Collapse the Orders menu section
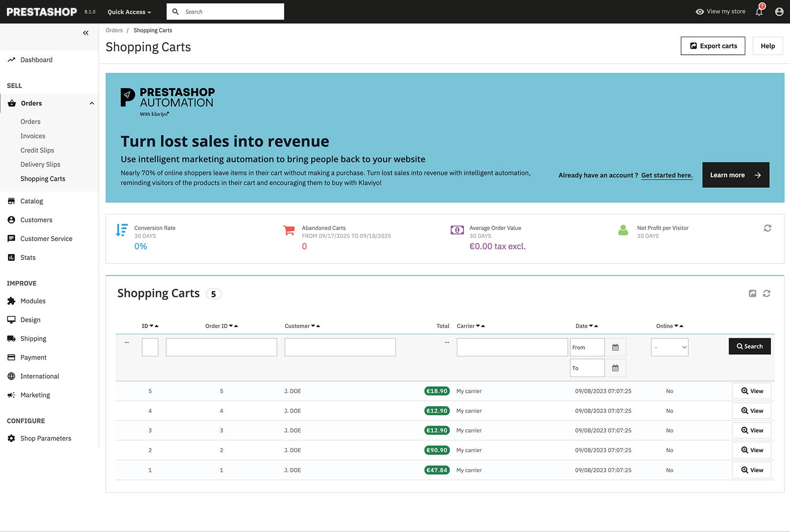The width and height of the screenshot is (790, 532). (92, 103)
